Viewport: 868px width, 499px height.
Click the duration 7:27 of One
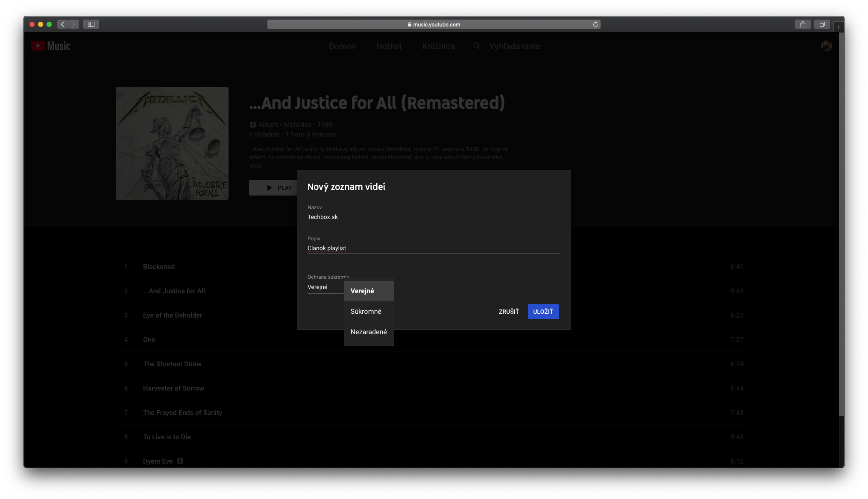[737, 340]
